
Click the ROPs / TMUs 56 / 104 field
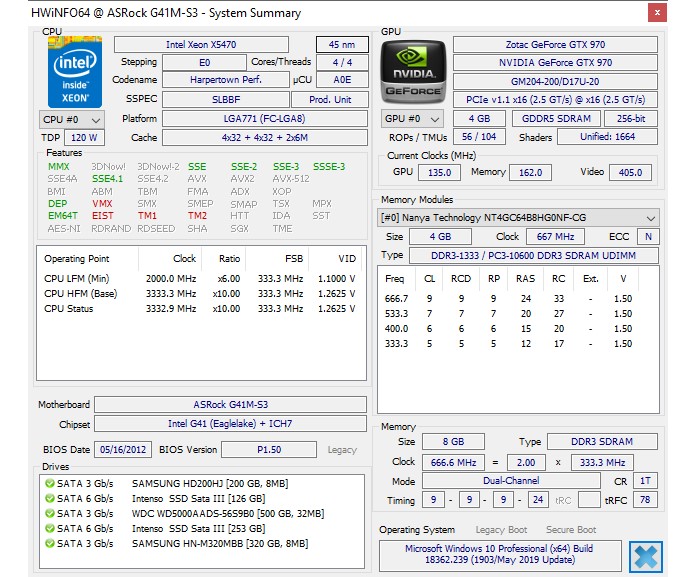coord(479,137)
